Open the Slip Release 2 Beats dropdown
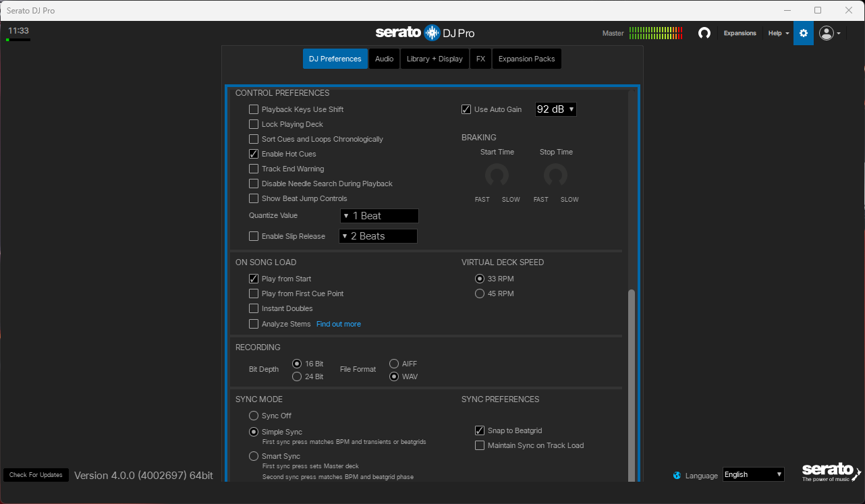The width and height of the screenshot is (865, 504). (378, 236)
